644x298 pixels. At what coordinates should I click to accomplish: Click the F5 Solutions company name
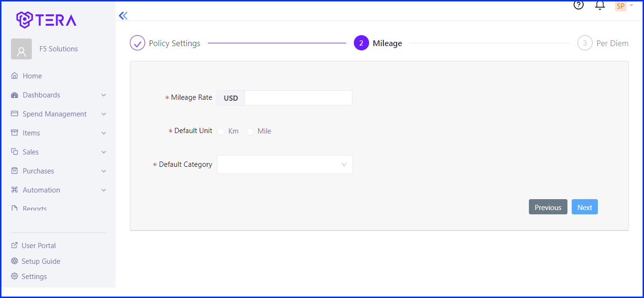[x=59, y=49]
